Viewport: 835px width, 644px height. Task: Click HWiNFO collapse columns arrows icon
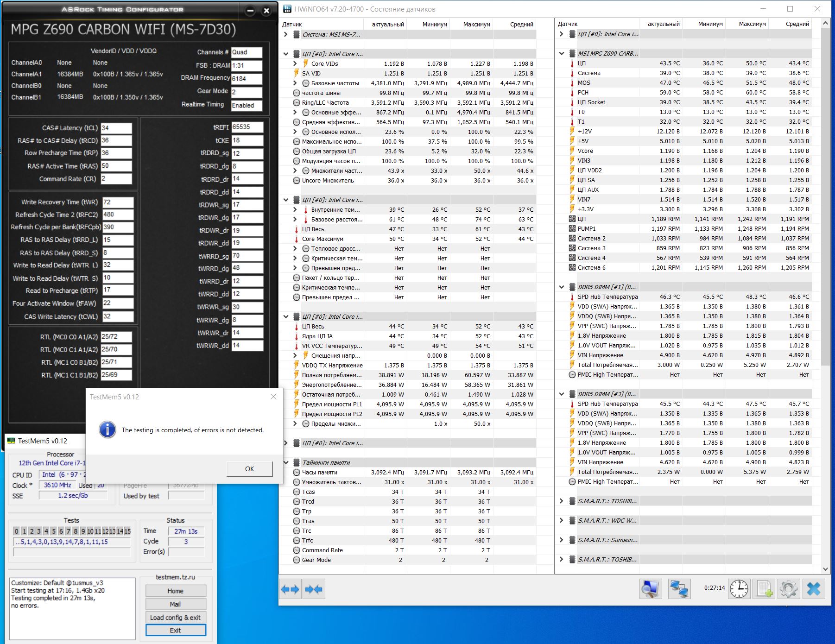314,589
